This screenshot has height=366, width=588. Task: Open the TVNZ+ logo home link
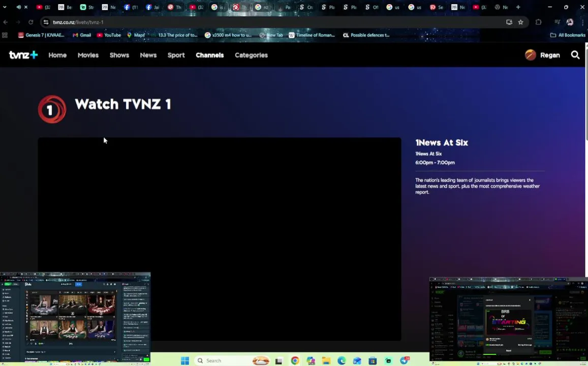[x=23, y=55]
